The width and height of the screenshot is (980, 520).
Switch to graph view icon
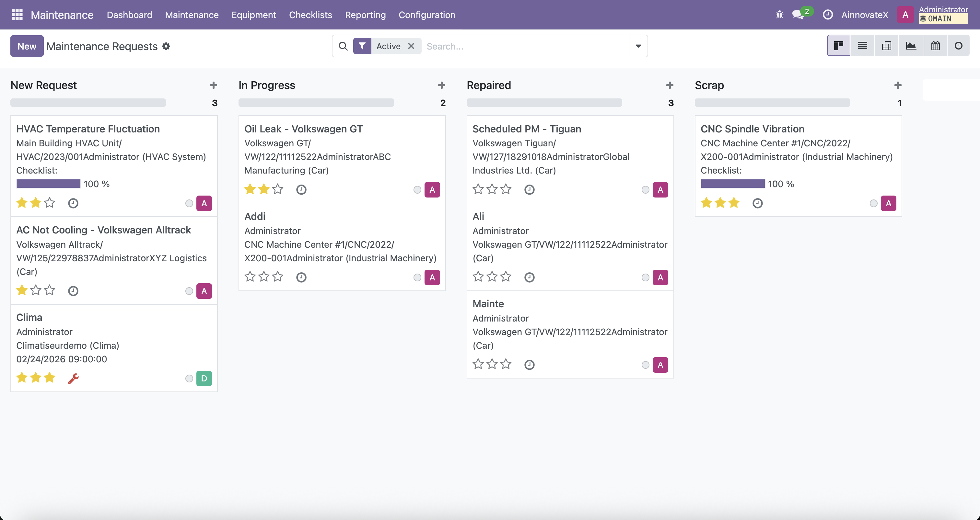[x=911, y=46]
